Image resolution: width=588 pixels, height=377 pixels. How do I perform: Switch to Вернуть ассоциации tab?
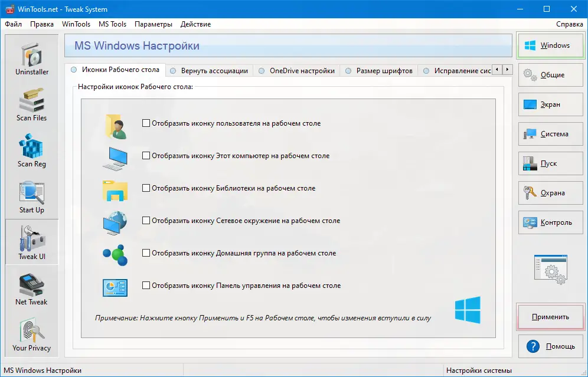coord(209,71)
